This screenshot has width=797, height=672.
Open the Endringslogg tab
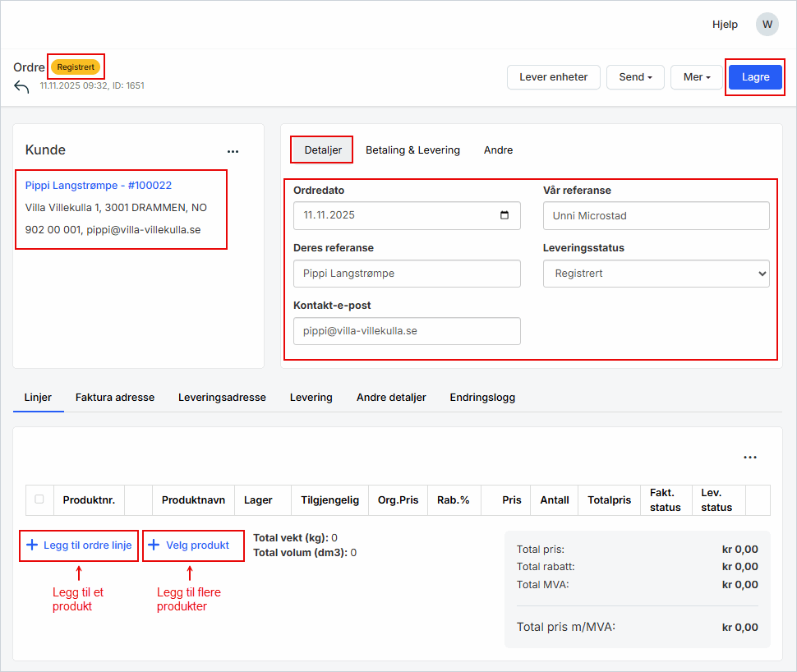pyautogui.click(x=482, y=397)
